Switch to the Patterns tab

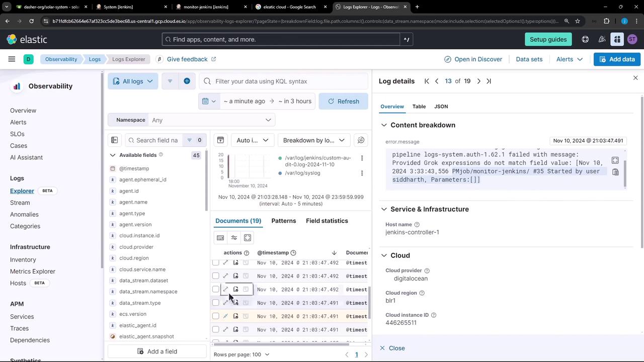click(284, 221)
